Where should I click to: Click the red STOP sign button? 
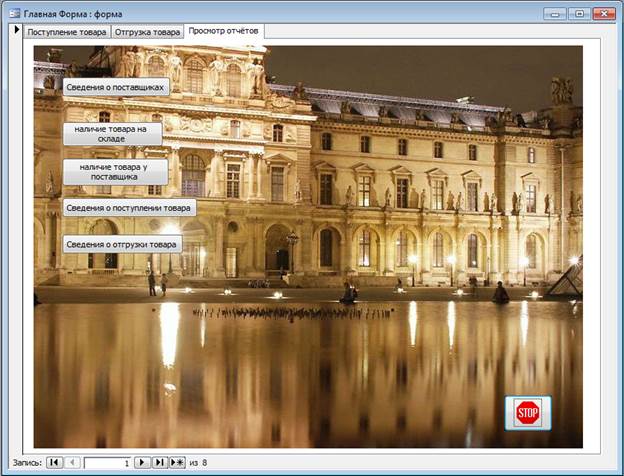point(528,413)
